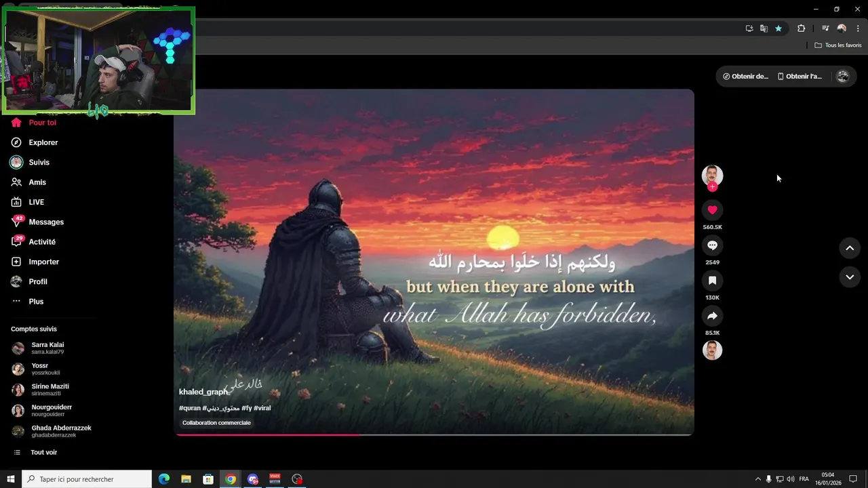
Task: Open the Windows notification center icon
Action: [x=853, y=479]
